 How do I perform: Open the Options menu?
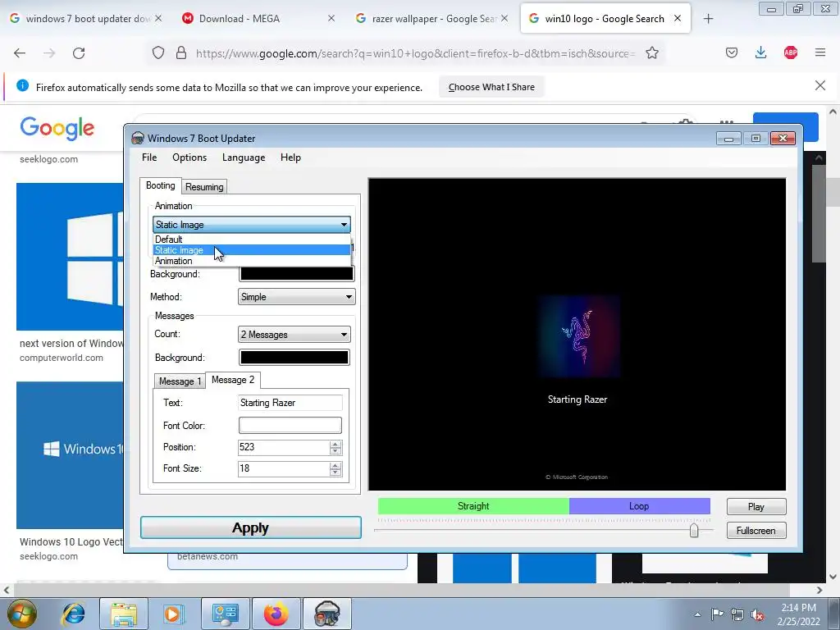click(189, 157)
